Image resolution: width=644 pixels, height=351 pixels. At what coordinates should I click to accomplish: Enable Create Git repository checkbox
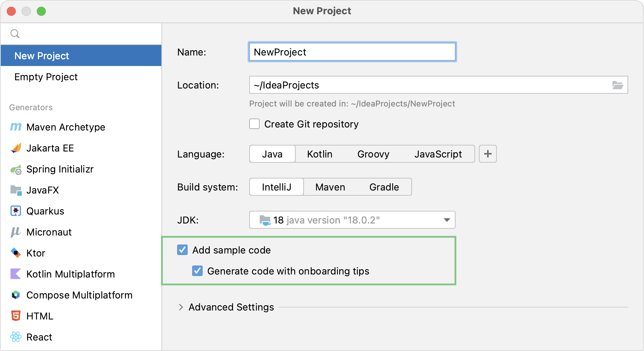254,124
